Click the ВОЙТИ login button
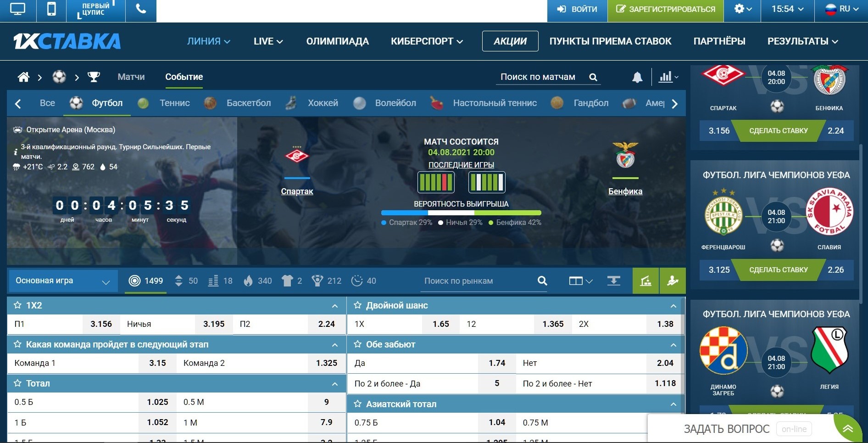The image size is (868, 443). coord(577,9)
